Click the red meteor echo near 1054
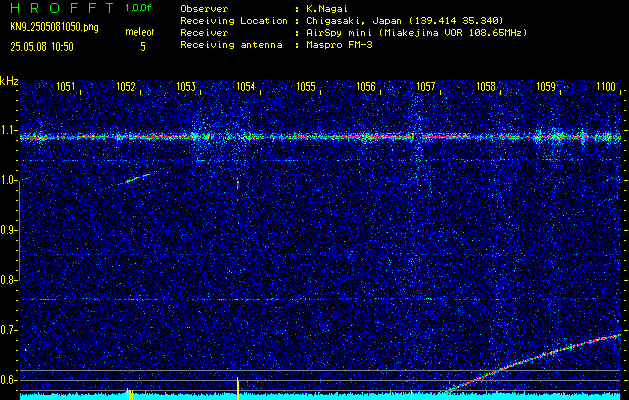The image size is (629, 400). [x=238, y=184]
